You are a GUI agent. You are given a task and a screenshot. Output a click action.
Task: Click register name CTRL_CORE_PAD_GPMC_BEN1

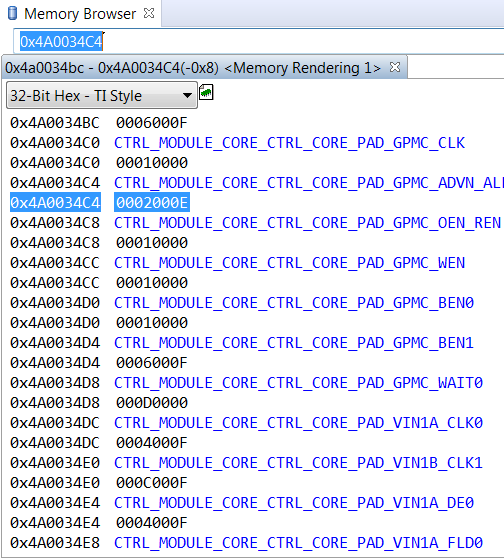coord(294,343)
